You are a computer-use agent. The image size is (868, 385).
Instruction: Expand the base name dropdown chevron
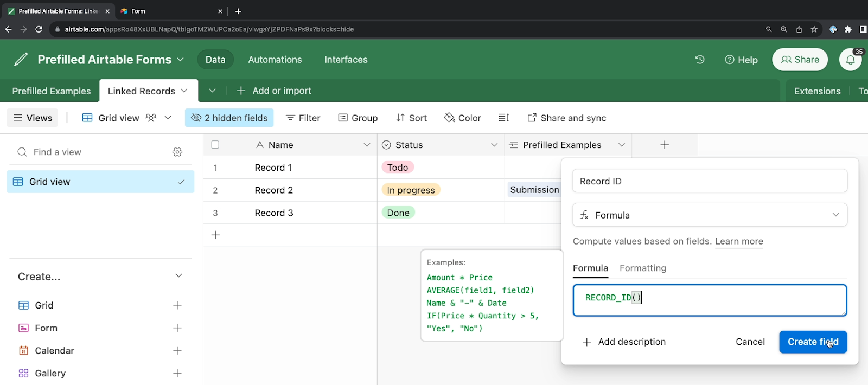point(181,59)
